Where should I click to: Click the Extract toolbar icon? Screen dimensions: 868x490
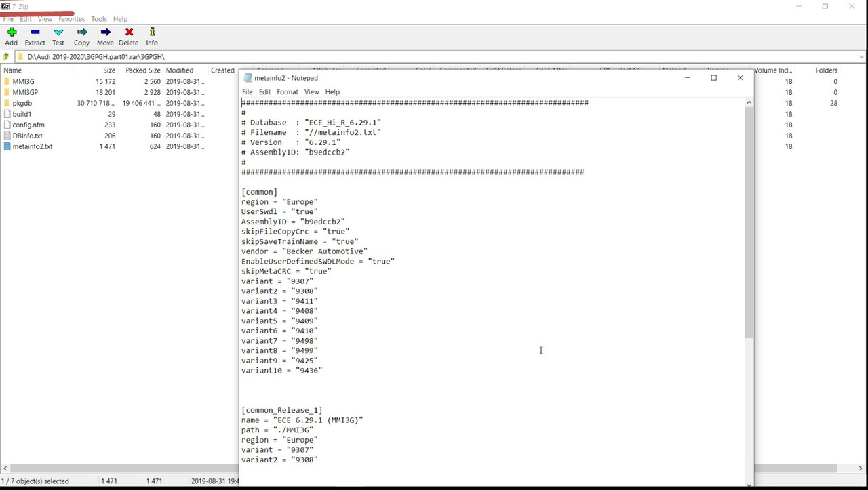click(35, 33)
